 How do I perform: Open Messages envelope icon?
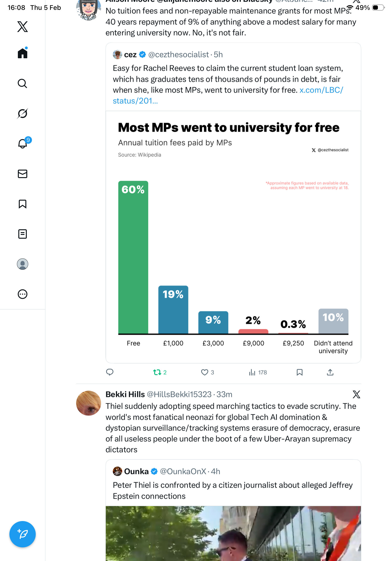point(23,174)
